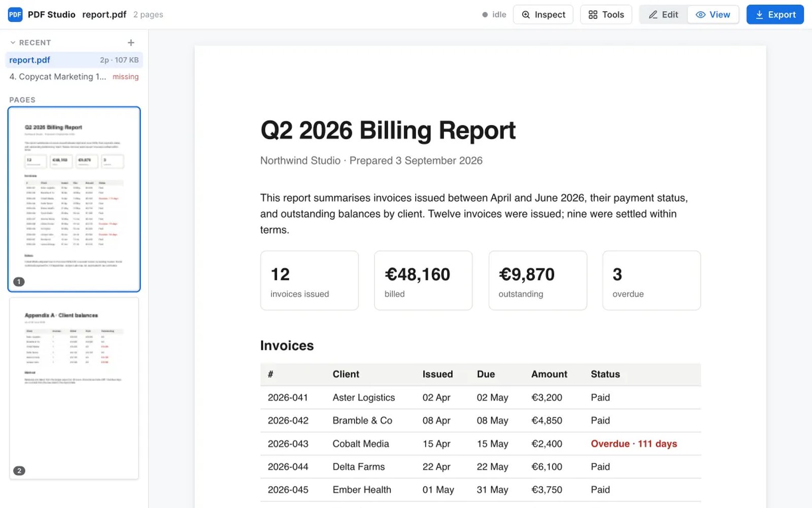Screen dimensions: 812x508
Task: Switch to View mode
Action: point(713,15)
